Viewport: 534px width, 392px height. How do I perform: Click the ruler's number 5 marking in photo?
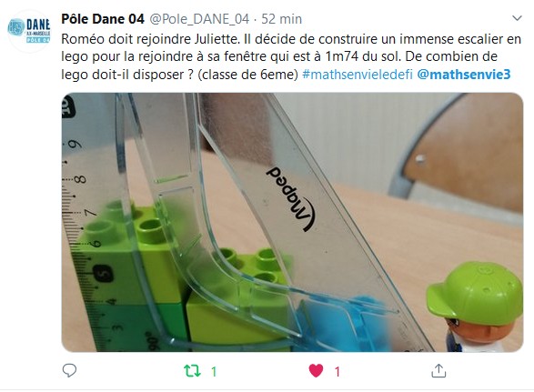pyautogui.click(x=103, y=273)
